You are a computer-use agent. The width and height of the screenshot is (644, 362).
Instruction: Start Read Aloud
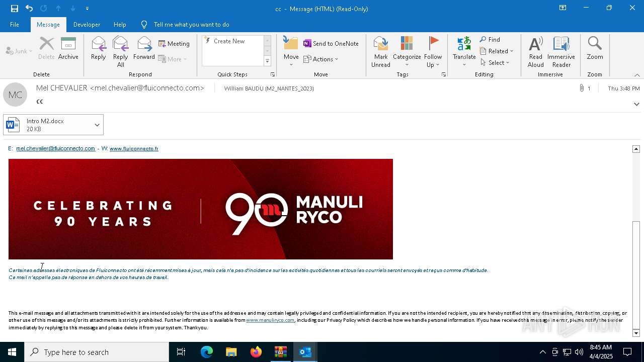(x=535, y=52)
